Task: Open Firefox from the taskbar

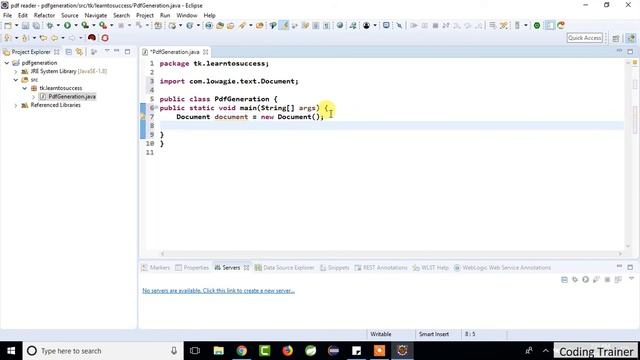Action: [287, 351]
